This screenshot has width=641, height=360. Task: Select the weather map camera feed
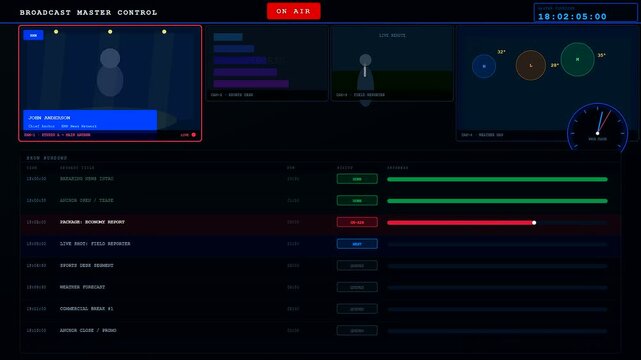point(547,83)
